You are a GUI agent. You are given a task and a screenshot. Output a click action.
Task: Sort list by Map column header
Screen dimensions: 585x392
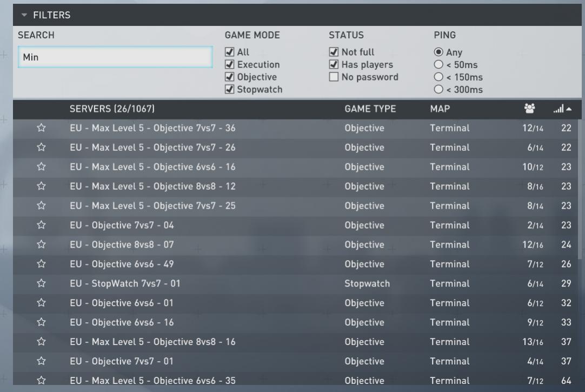point(440,109)
